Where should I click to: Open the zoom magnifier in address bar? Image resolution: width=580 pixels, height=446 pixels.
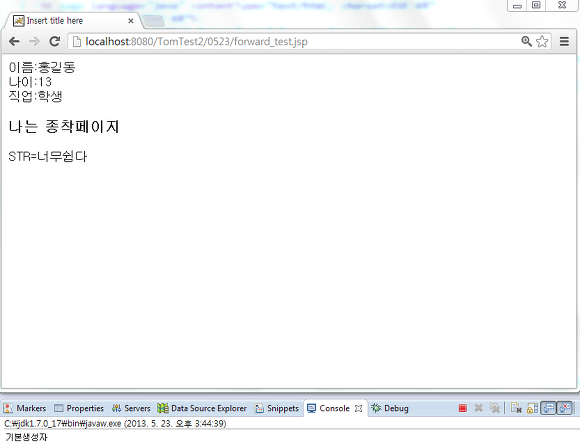pos(526,41)
